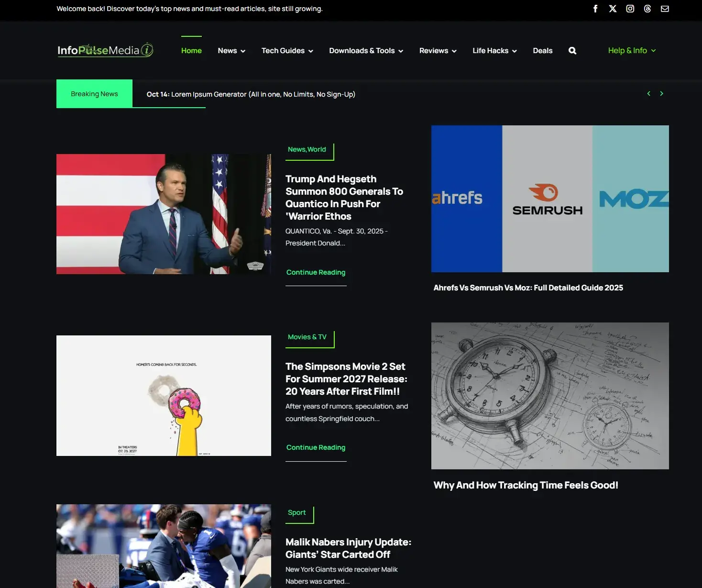Open the Instagram icon
The width and height of the screenshot is (702, 588).
(x=630, y=9)
